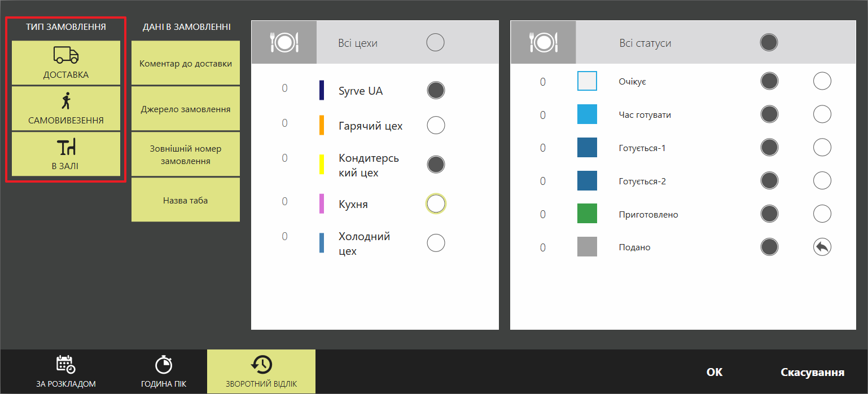868x394 pixels.
Task: Select the table icon В залі
Action: tap(66, 147)
